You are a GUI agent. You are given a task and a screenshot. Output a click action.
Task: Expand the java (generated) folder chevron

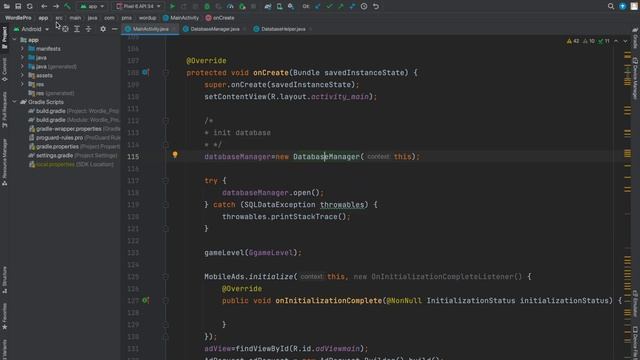coord(22,67)
